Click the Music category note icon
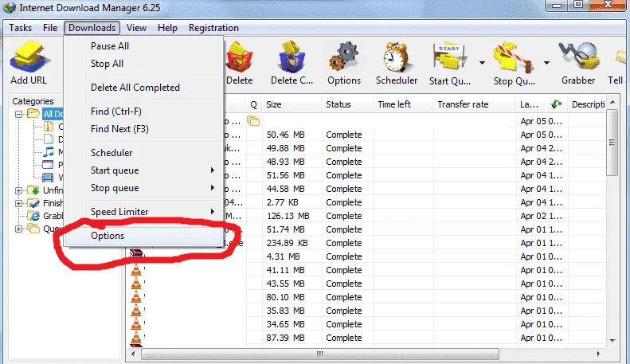 pos(49,152)
